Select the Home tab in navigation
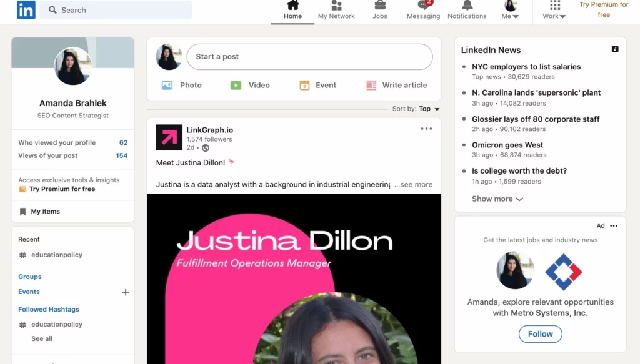This screenshot has width=640, height=364. coord(292,11)
